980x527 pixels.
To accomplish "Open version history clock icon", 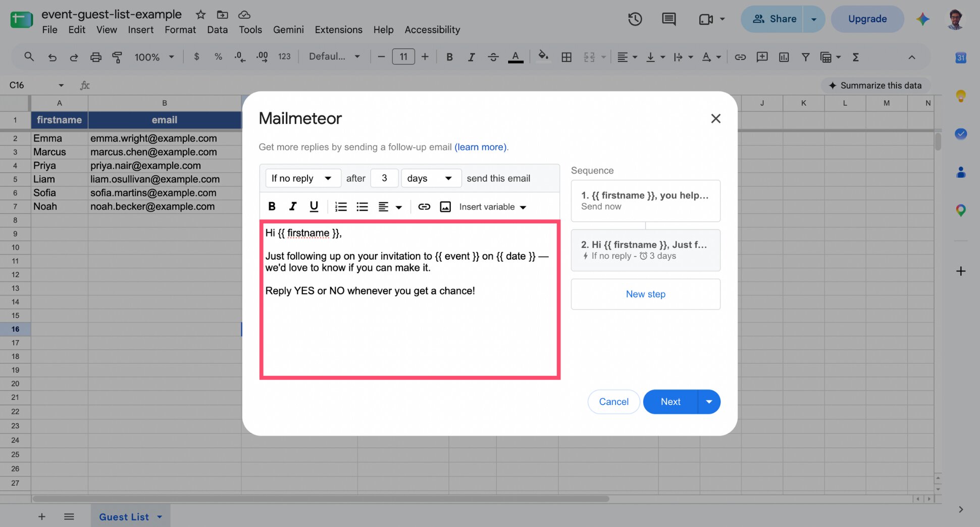I will click(635, 19).
